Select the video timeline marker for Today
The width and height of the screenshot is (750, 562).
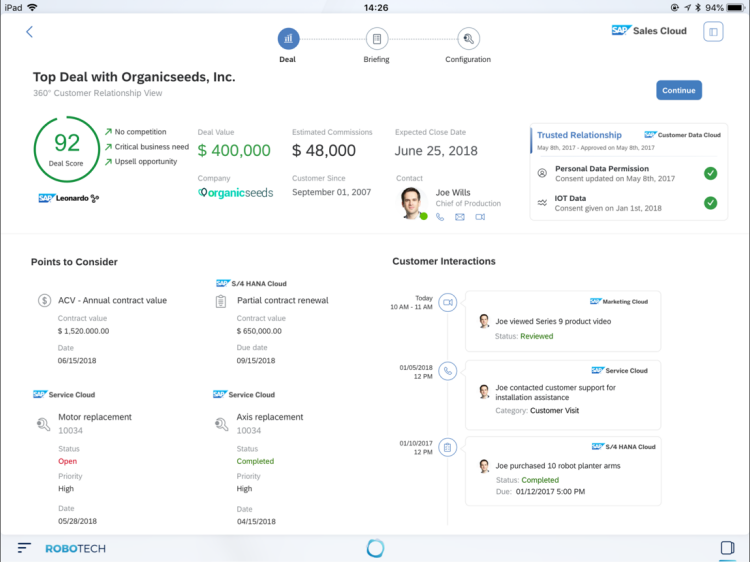tap(448, 302)
